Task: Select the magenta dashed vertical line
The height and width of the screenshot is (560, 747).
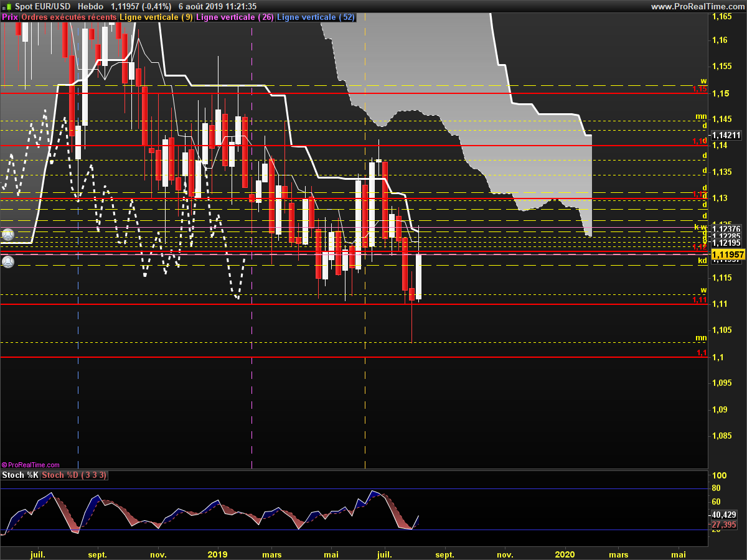Action: [251, 249]
